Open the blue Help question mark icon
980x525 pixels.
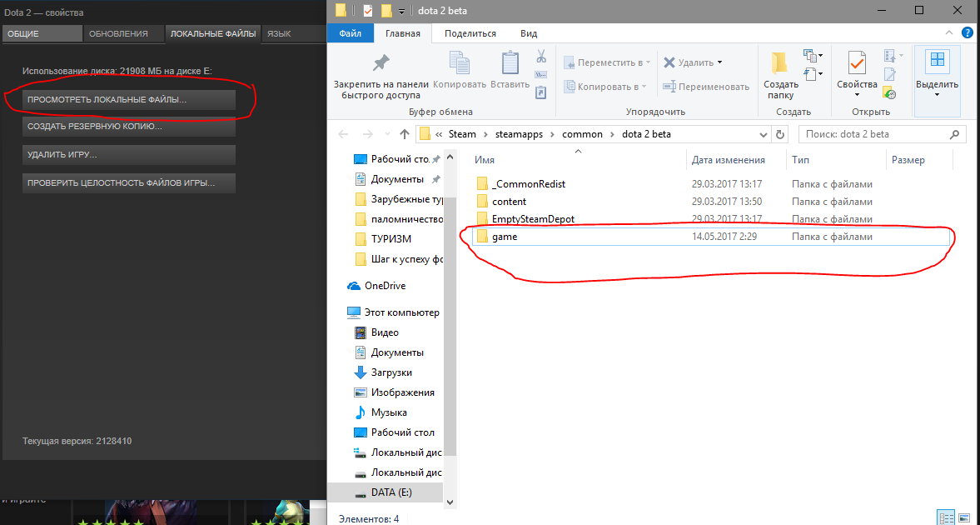967,33
